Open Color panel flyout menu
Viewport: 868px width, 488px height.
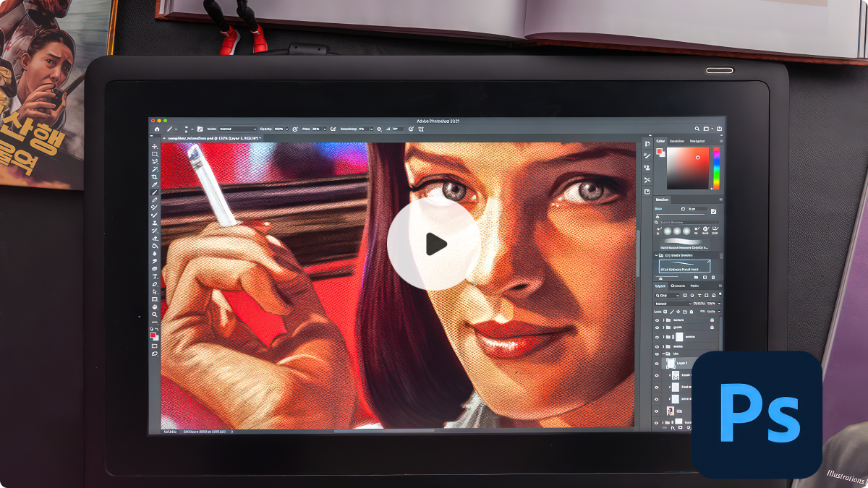[721, 141]
